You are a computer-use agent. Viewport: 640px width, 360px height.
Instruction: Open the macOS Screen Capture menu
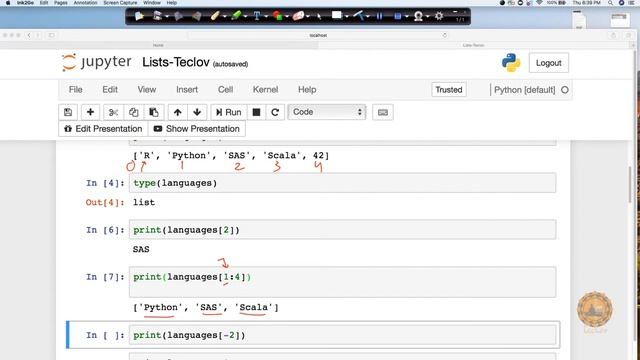[x=120, y=2]
